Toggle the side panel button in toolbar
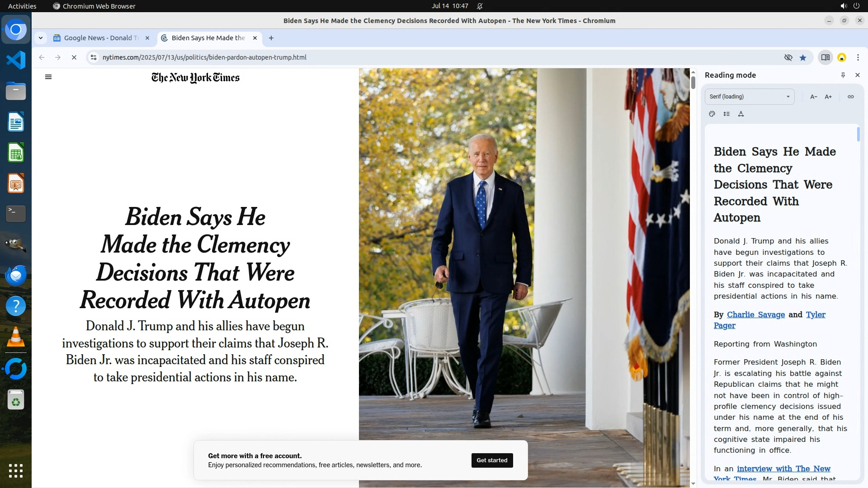The height and width of the screenshot is (488, 868). (826, 57)
